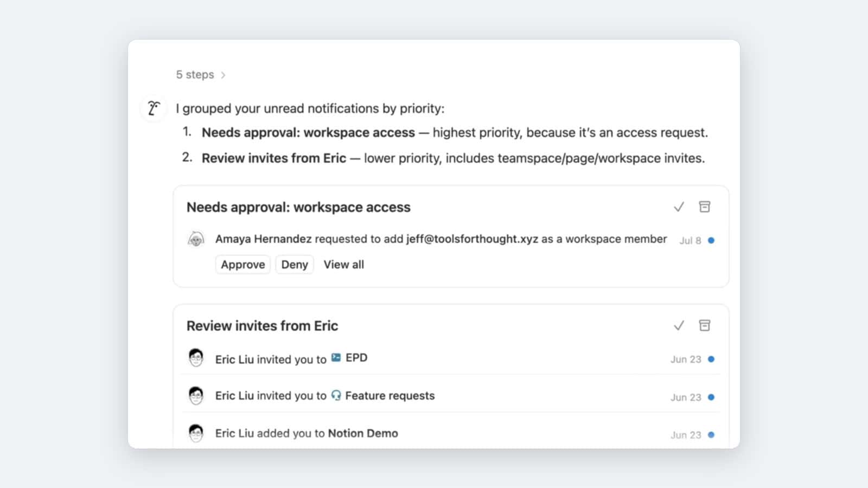
Task: Archive the Review invites from Eric group
Action: pyautogui.click(x=704, y=325)
